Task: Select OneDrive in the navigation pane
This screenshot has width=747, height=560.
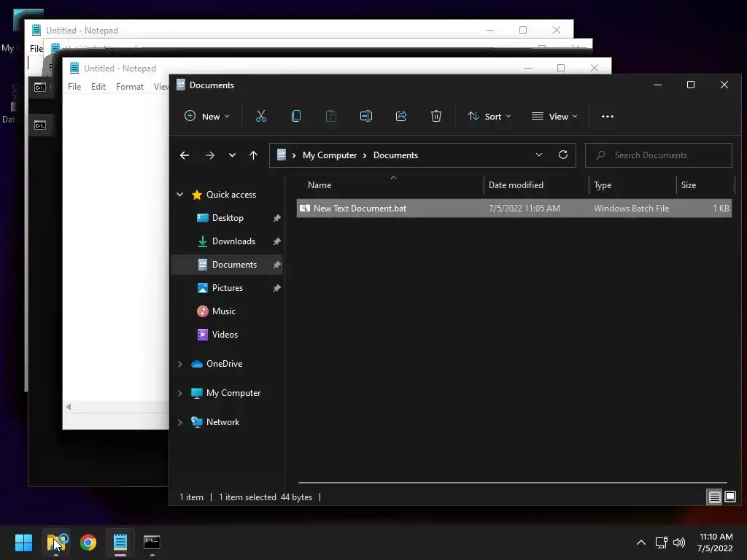Action: point(224,364)
